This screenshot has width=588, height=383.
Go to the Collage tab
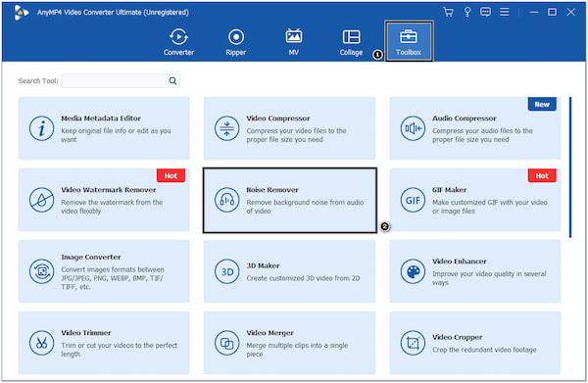click(351, 42)
